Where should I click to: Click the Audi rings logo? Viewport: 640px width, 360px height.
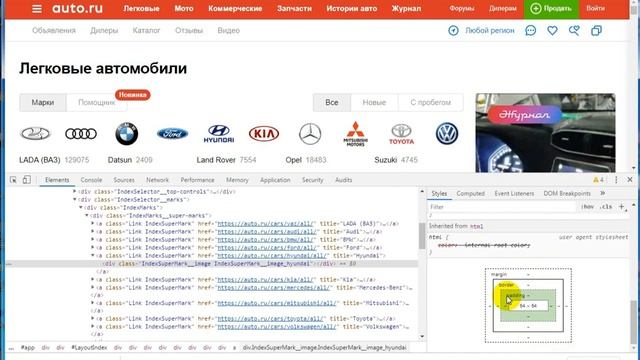coord(81,133)
